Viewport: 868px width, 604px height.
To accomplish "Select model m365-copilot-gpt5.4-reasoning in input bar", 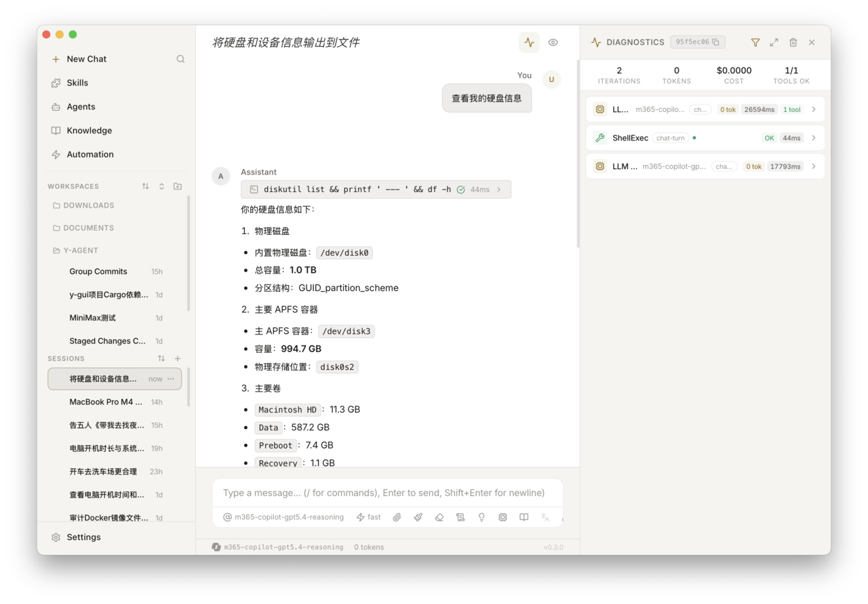I will (x=283, y=517).
